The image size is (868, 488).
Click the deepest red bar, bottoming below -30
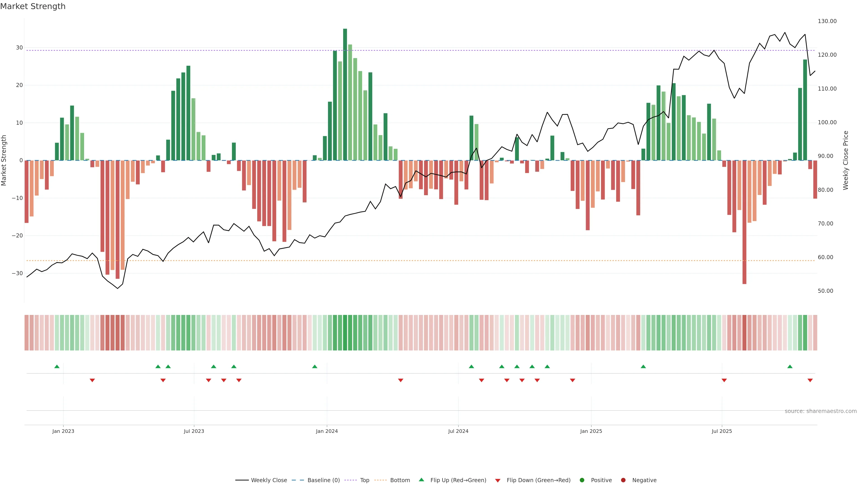[744, 222]
